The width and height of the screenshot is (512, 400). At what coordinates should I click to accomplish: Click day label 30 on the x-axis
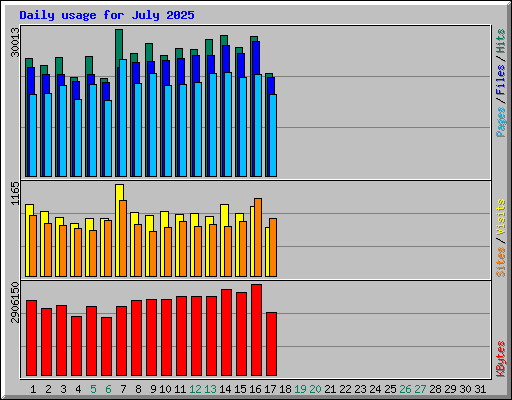[x=465, y=389]
